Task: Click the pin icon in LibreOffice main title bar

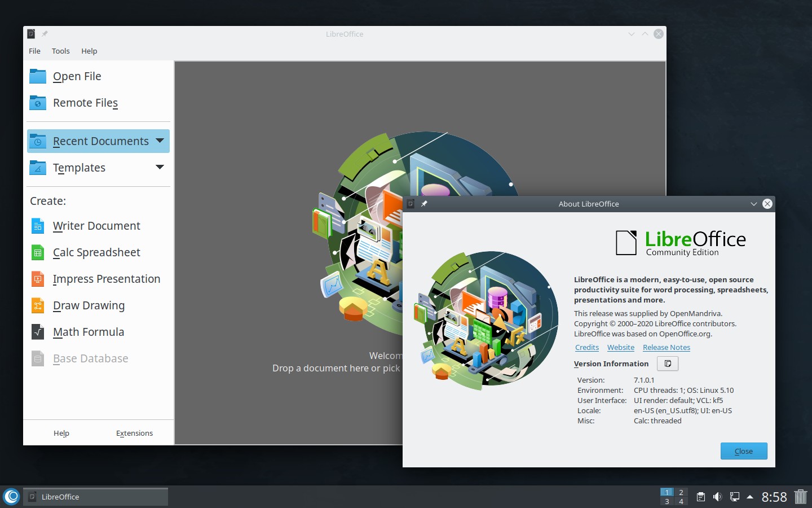Action: coord(45,34)
